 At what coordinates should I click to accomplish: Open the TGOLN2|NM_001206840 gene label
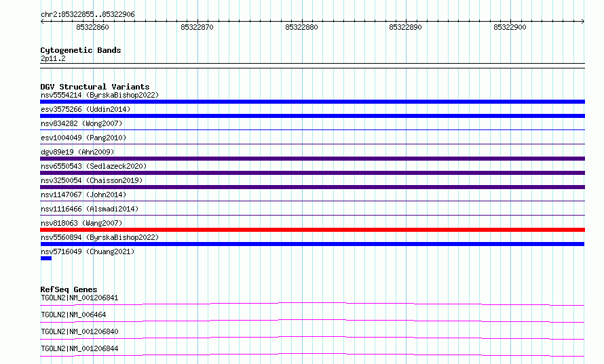pos(79,331)
